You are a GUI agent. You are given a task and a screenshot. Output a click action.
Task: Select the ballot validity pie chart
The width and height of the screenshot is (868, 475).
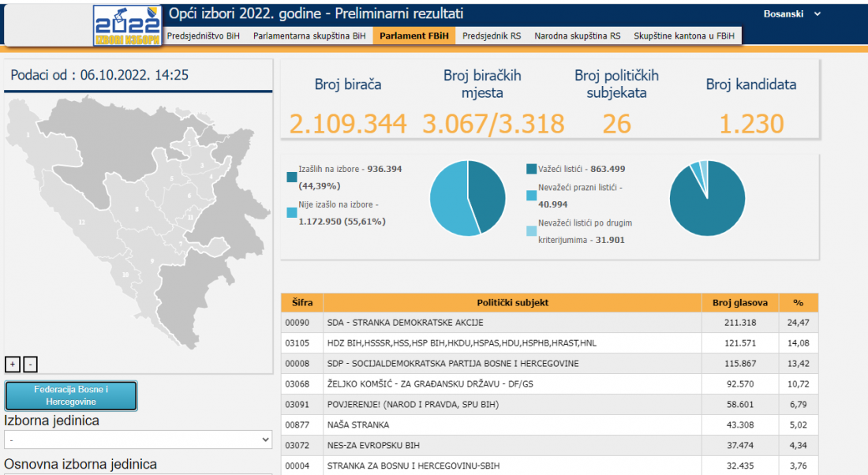point(707,197)
